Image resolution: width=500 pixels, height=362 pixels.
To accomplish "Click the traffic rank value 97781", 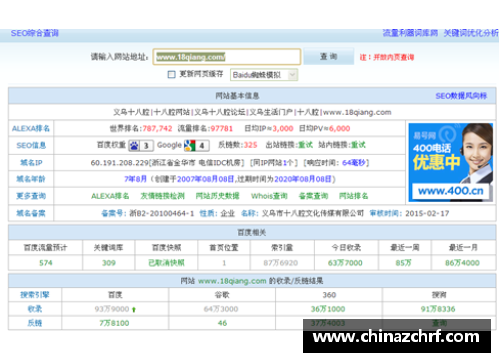I will coord(221,129).
